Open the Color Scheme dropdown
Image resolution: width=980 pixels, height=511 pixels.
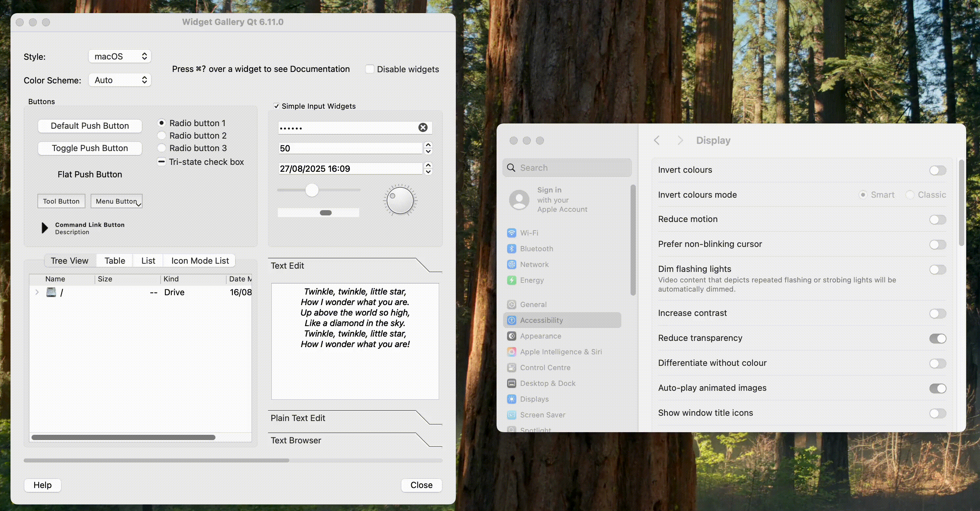pos(120,80)
